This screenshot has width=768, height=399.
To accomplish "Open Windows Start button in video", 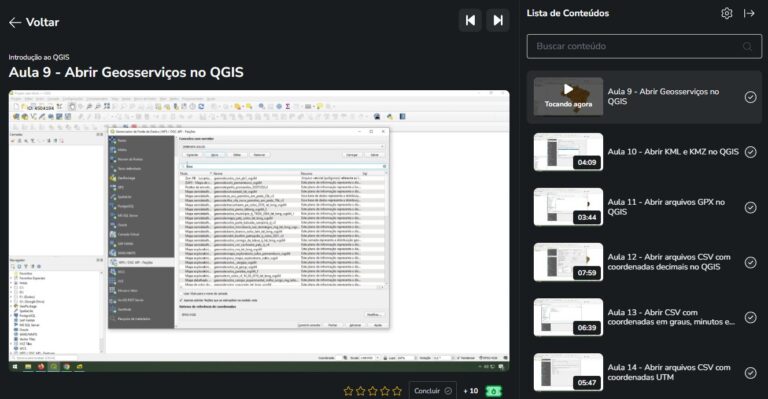I will pos(15,366).
